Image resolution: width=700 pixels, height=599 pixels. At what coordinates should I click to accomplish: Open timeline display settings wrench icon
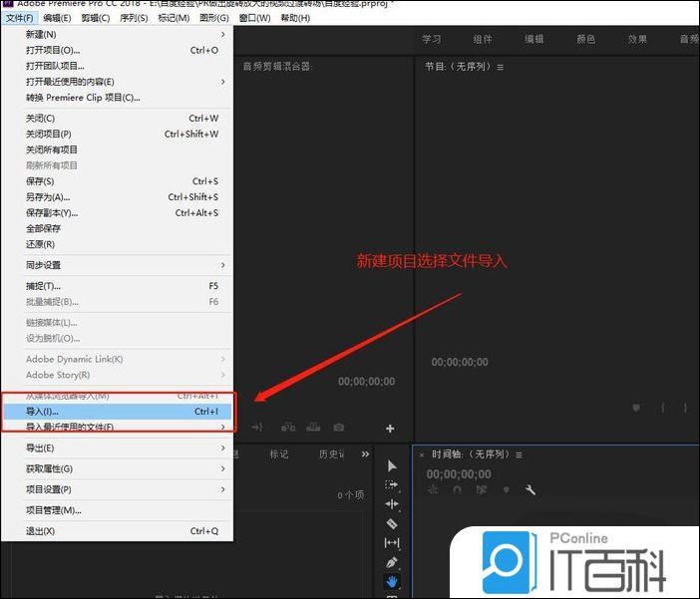point(529,490)
